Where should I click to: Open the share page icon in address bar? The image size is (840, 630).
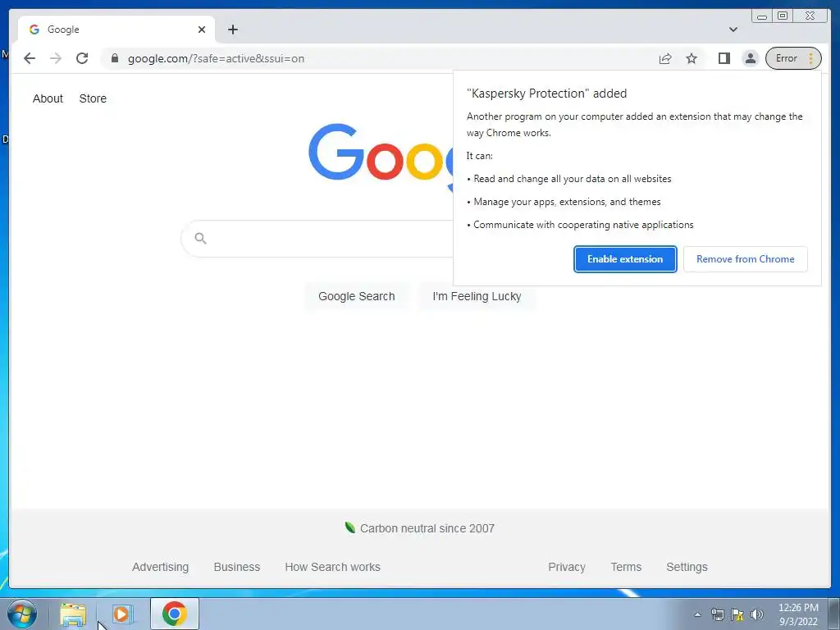(x=664, y=58)
